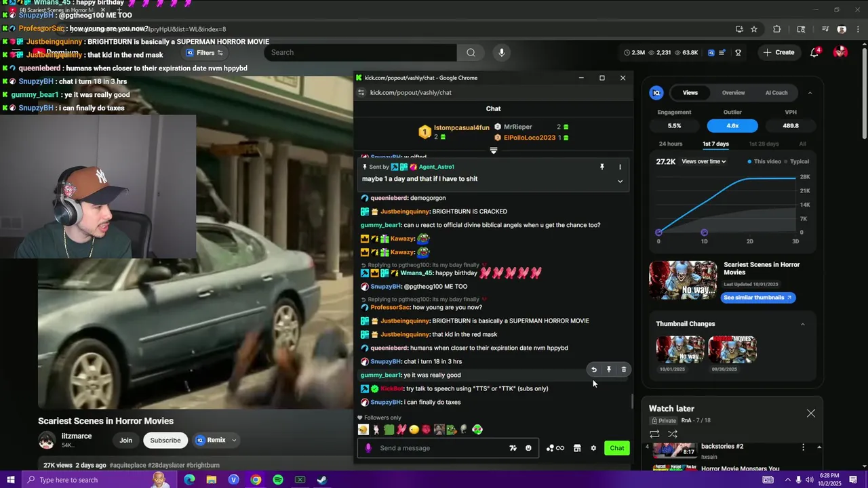Click the YouTube Search box
Image resolution: width=868 pixels, height=488 pixels.
pyautogui.click(x=361, y=53)
